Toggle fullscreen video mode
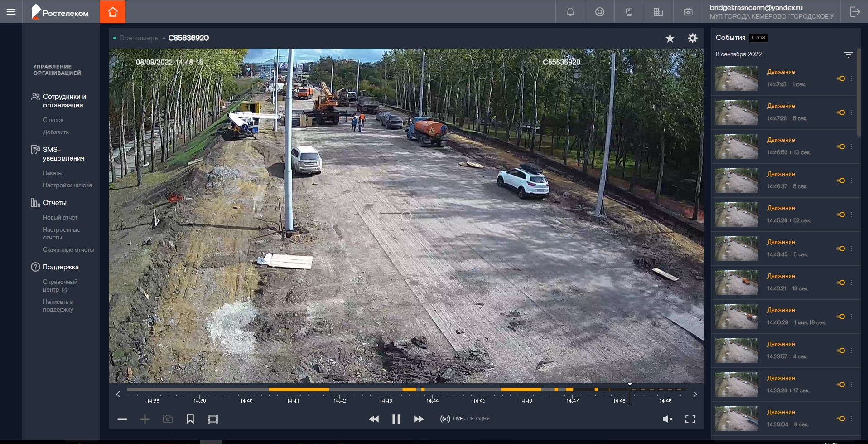The width and height of the screenshot is (868, 444). pyautogui.click(x=690, y=419)
